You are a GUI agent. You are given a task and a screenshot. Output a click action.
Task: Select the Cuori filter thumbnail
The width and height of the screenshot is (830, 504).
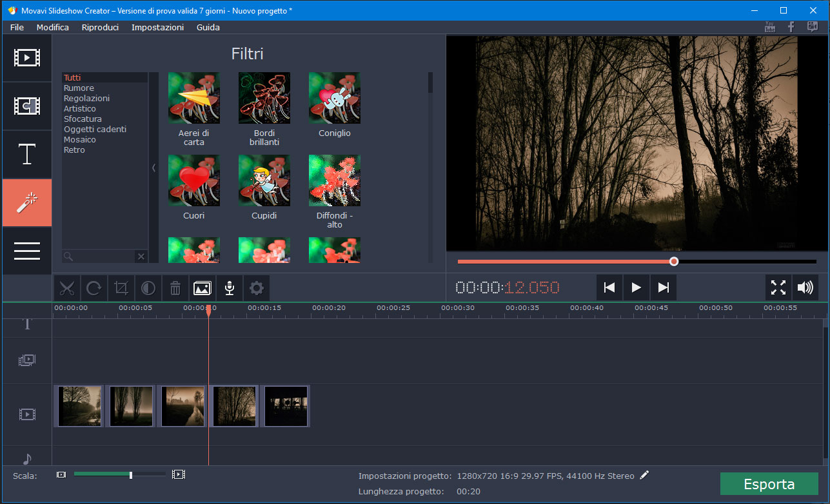click(193, 180)
